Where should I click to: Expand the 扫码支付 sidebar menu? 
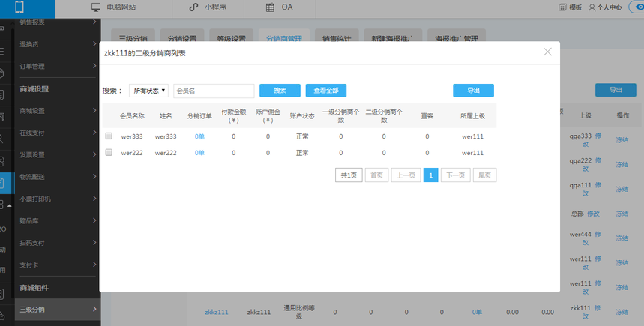[58, 243]
